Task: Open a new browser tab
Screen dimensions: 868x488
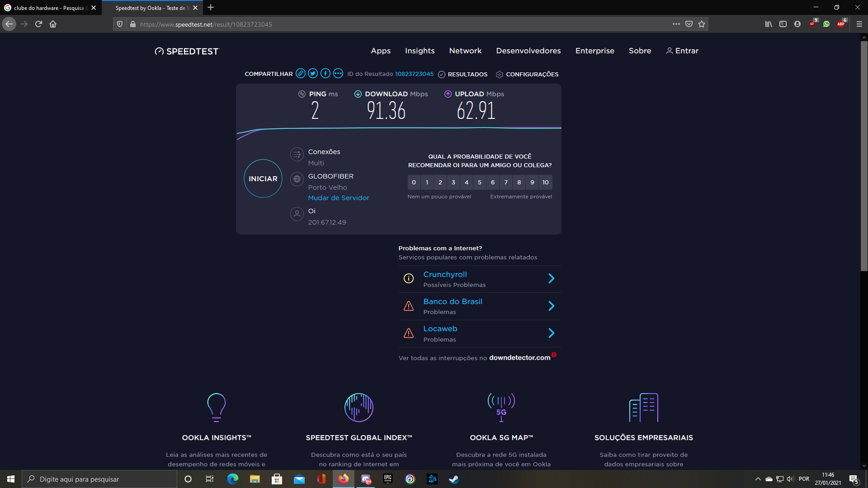Action: pyautogui.click(x=211, y=8)
